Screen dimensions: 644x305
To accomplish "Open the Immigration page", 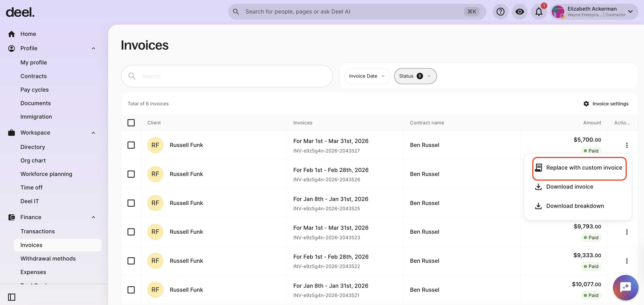I will (36, 117).
